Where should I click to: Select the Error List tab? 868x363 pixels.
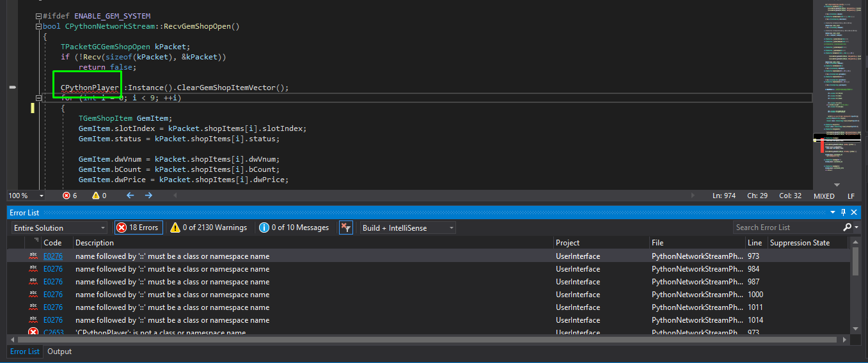(x=25, y=351)
